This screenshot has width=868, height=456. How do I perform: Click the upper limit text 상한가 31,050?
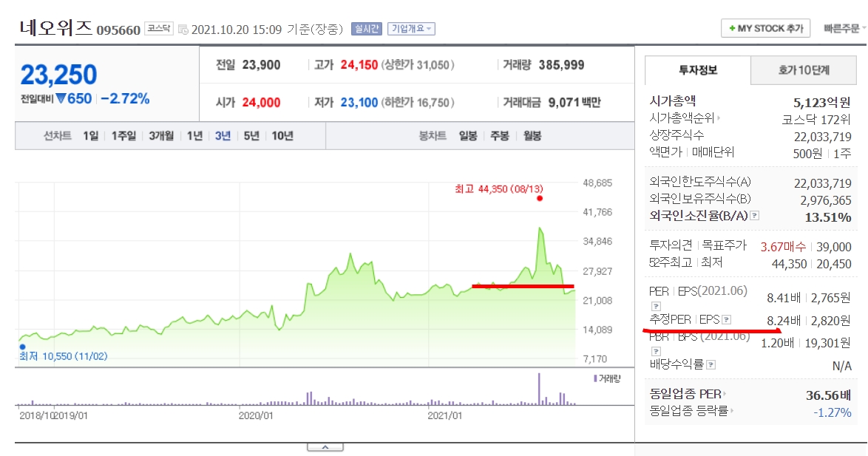click(x=418, y=65)
